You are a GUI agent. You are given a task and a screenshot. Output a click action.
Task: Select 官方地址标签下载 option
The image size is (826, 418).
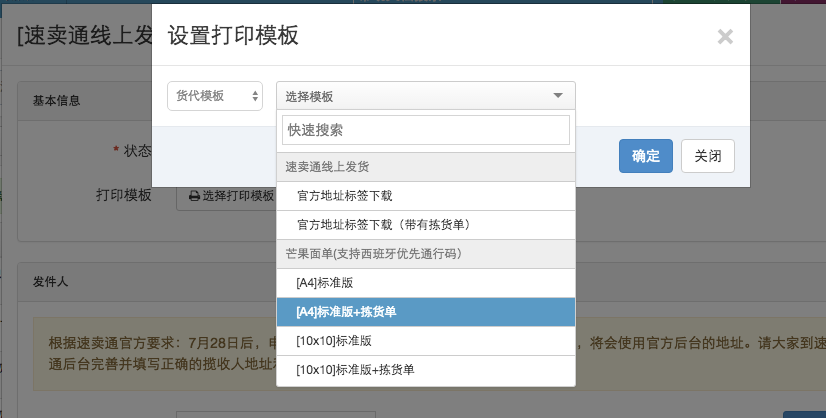[426, 196]
